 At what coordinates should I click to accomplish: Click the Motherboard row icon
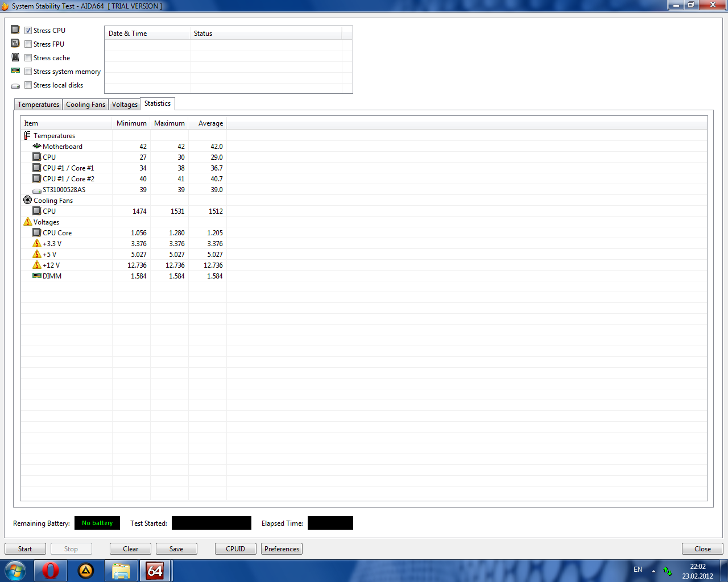click(x=37, y=146)
